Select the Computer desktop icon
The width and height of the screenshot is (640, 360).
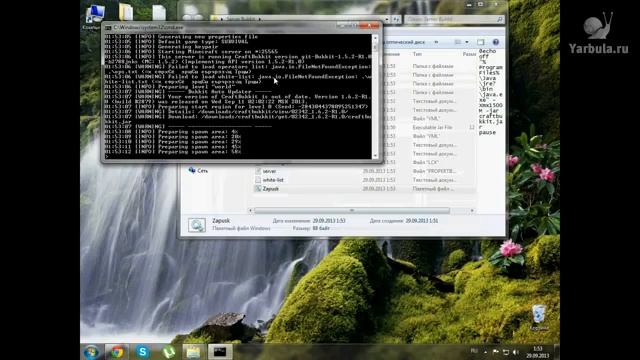pos(94,16)
